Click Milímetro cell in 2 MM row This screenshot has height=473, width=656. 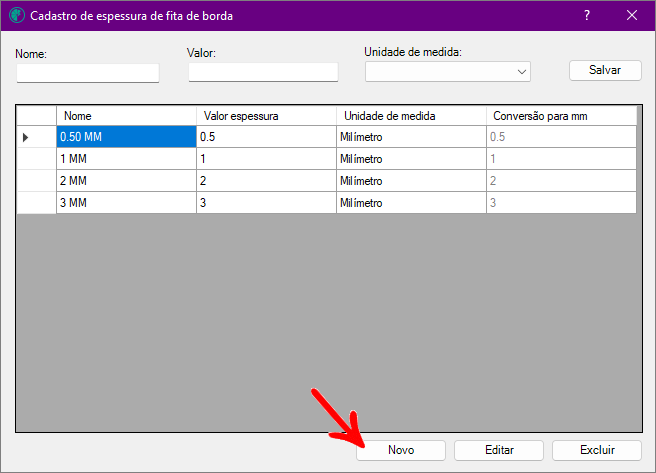point(411,181)
